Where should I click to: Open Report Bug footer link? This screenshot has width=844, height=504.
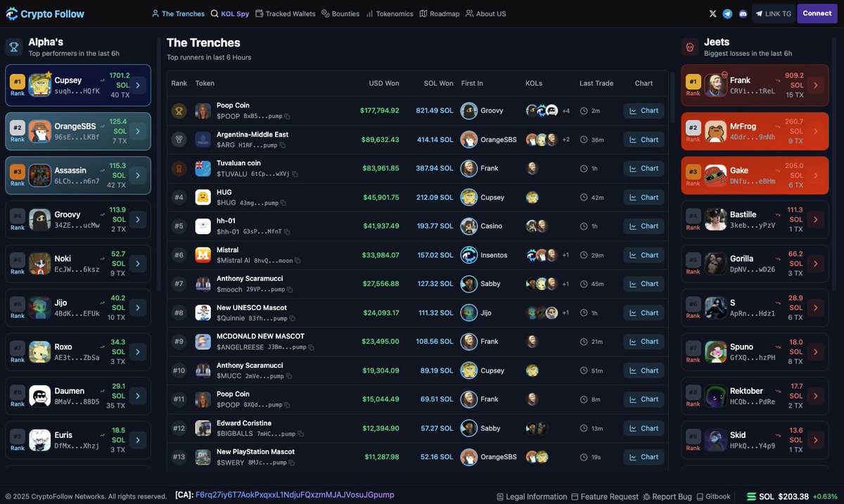(667, 496)
